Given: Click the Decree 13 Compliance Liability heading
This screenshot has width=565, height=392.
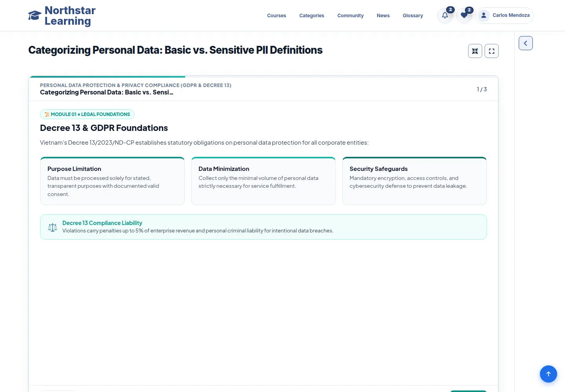Looking at the screenshot, I should (x=102, y=223).
